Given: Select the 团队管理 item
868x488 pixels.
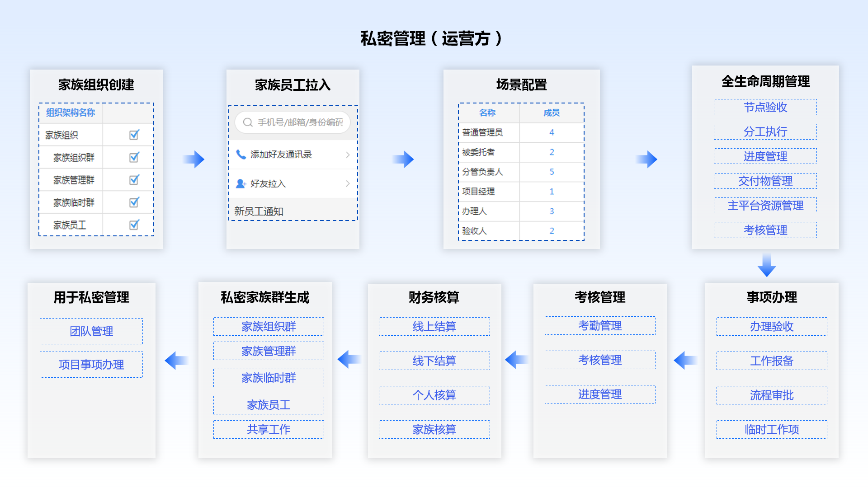Looking at the screenshot, I should (x=91, y=331).
